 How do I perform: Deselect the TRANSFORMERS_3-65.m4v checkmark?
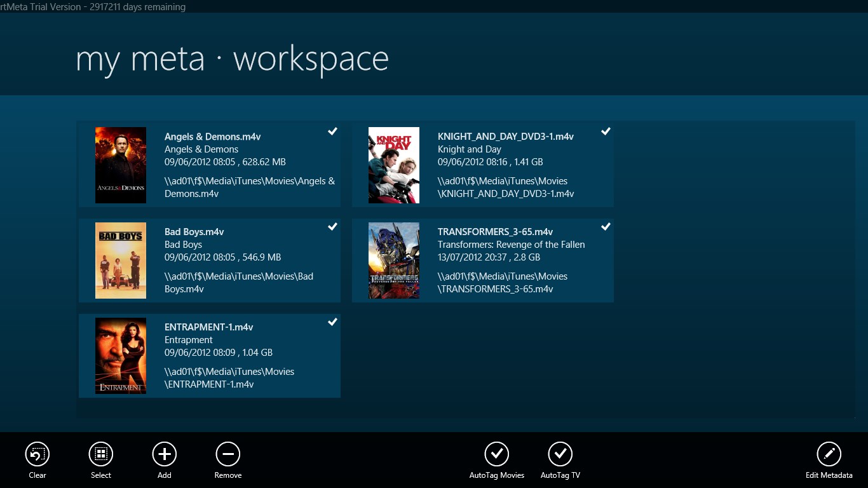pos(605,227)
